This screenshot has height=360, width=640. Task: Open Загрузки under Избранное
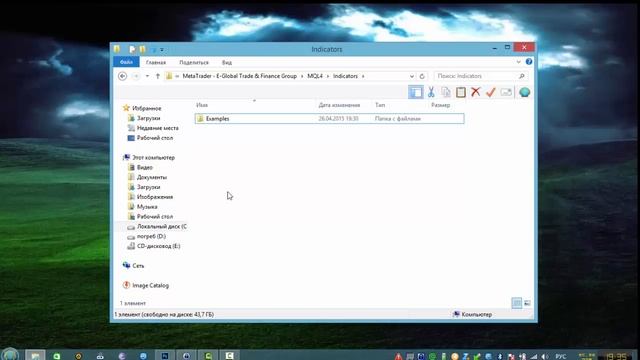tap(148, 118)
